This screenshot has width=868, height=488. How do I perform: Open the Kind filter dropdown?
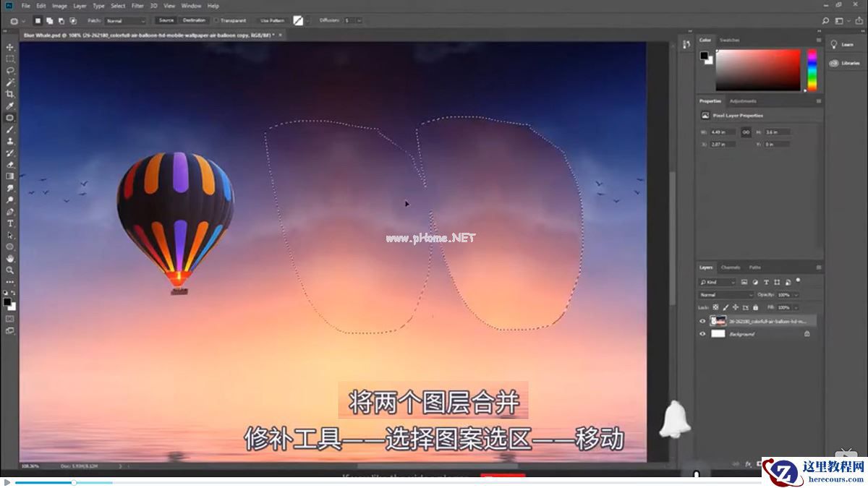[716, 282]
